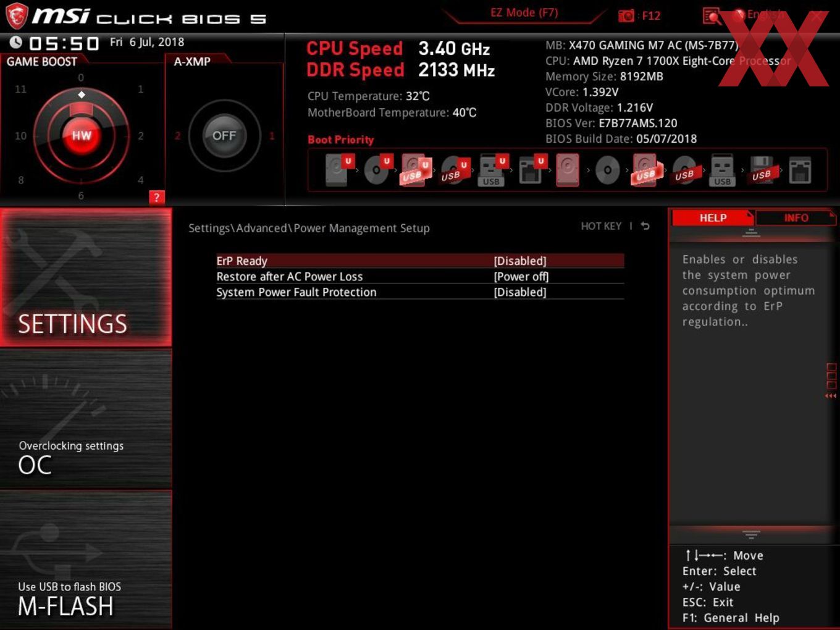Open the BIOS search magnifier icon

point(712,16)
